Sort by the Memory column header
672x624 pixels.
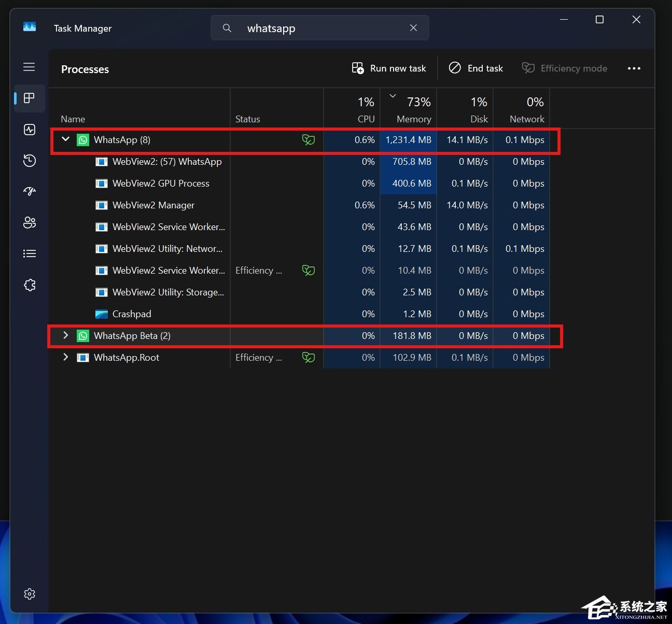(x=409, y=109)
